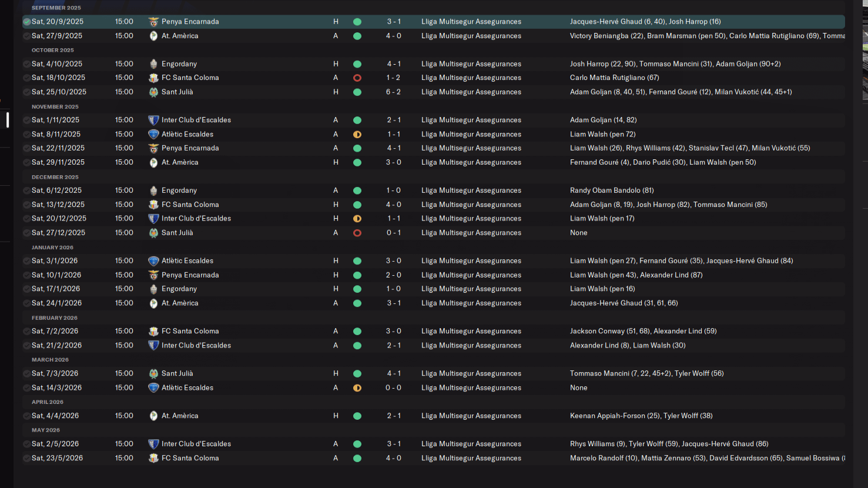Click green win indicator on 23/5/2026 match
868x488 pixels.
point(357,459)
